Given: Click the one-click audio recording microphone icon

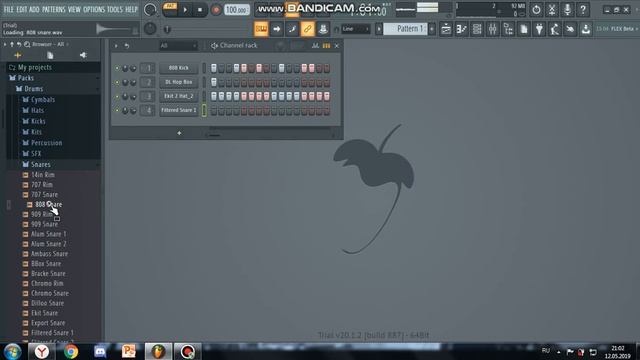Looking at the screenshot, I should 567,9.
